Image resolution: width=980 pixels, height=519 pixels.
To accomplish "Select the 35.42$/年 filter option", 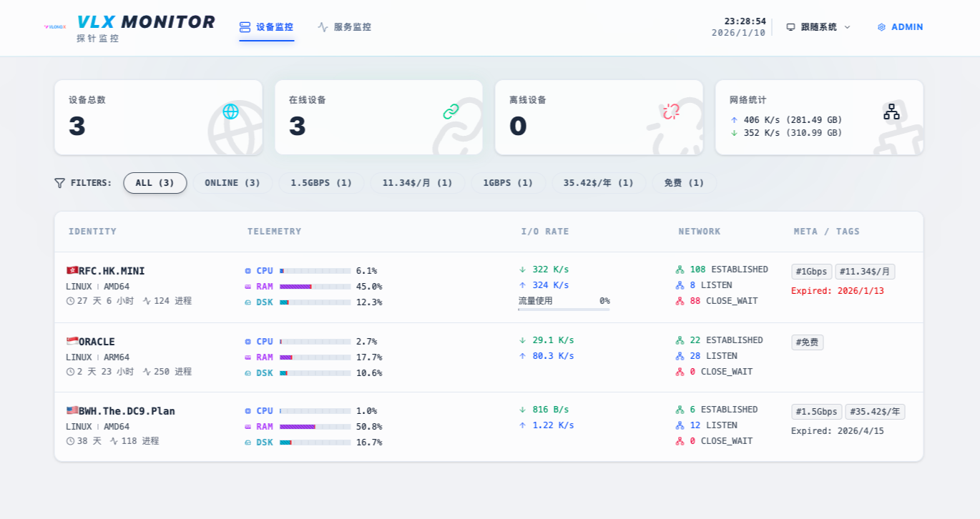I will (599, 182).
